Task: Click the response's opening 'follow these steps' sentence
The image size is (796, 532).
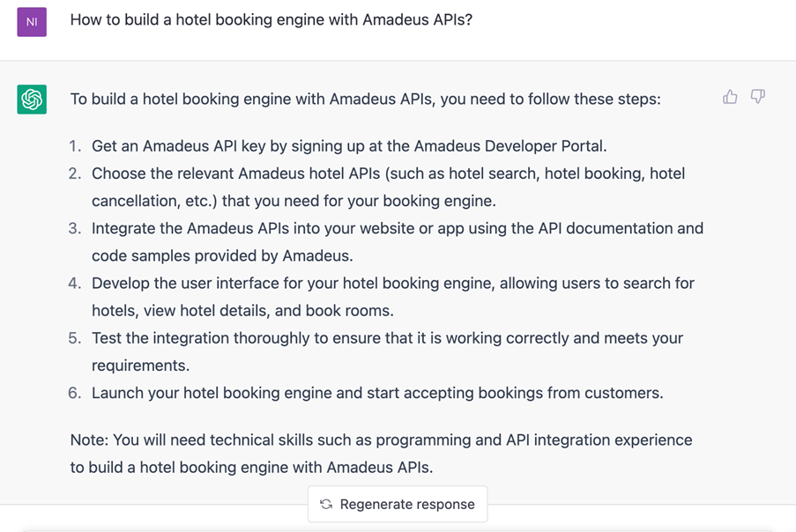Action: (x=365, y=99)
